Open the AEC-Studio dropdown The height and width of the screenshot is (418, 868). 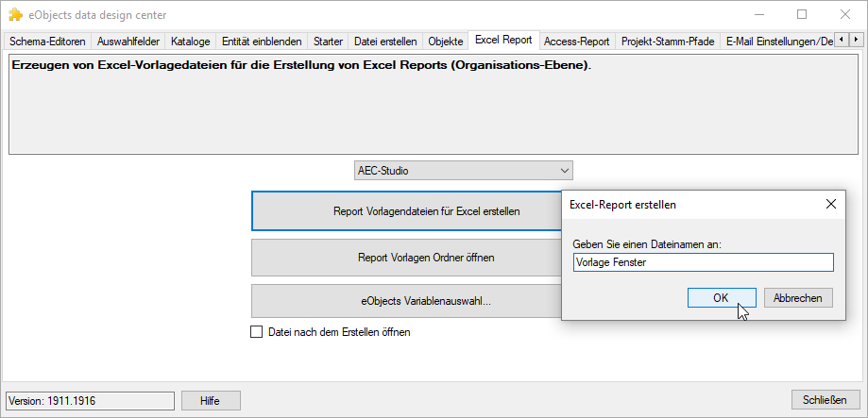click(464, 171)
